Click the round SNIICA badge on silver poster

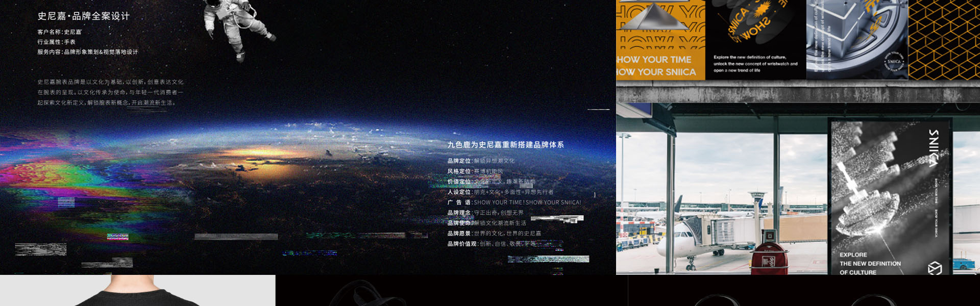click(x=894, y=62)
